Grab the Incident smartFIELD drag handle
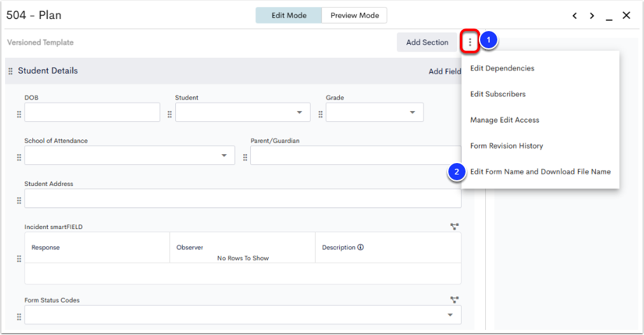 [x=19, y=259]
